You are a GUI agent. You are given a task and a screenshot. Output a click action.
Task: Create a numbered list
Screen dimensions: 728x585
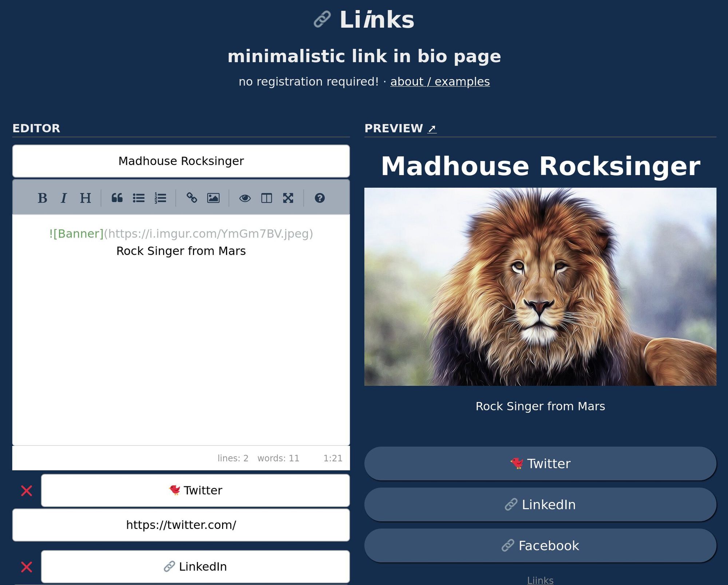tap(159, 198)
